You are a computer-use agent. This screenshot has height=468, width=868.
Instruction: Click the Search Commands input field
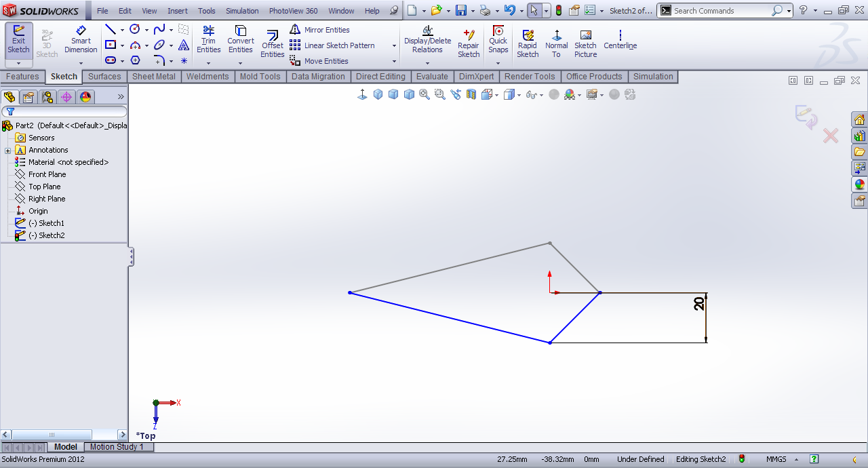pyautogui.click(x=720, y=11)
